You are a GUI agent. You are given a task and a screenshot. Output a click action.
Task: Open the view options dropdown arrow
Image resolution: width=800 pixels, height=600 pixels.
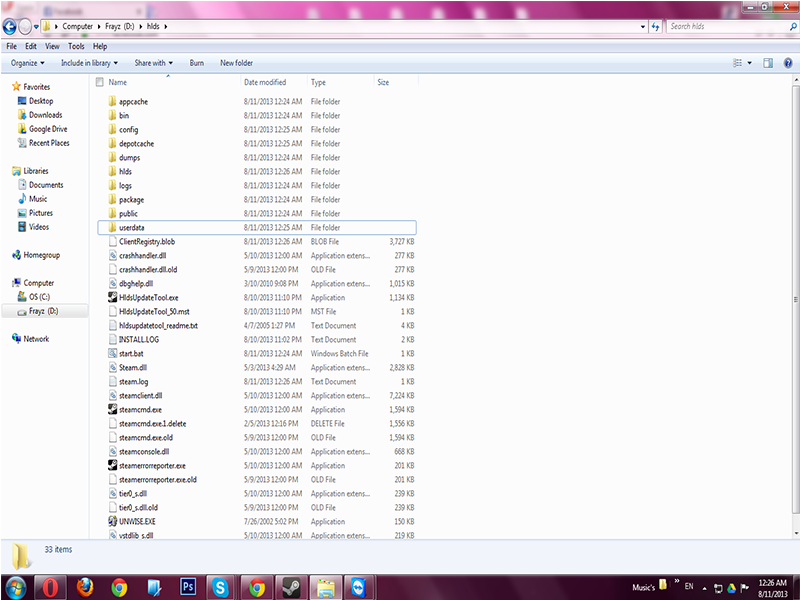pos(749,63)
